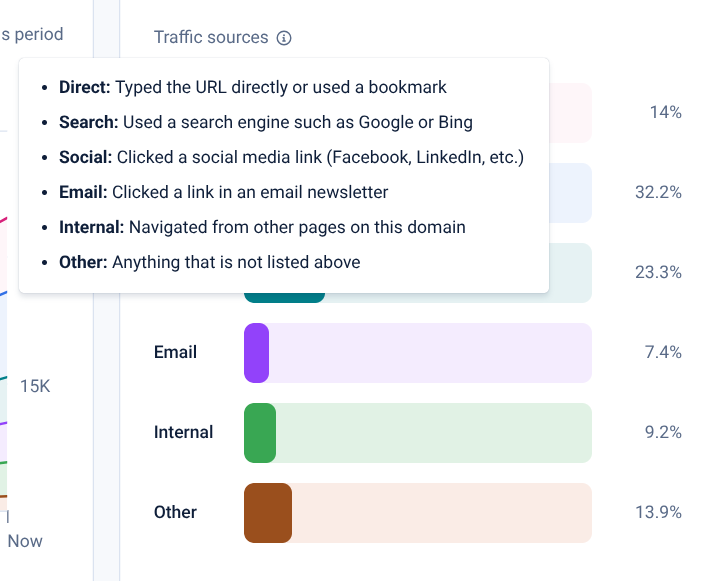Click the green Internal bar segment
The width and height of the screenshot is (714, 581).
point(260,432)
